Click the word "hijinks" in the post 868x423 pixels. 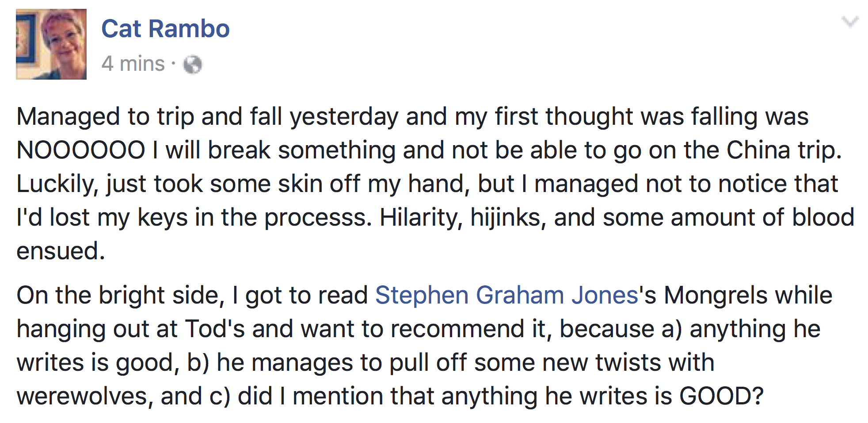(506, 218)
